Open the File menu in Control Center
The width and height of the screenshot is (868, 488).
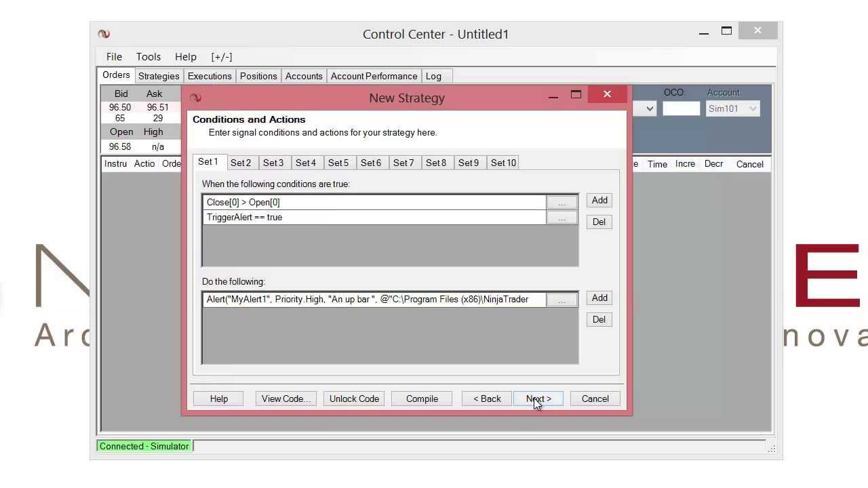click(114, 57)
